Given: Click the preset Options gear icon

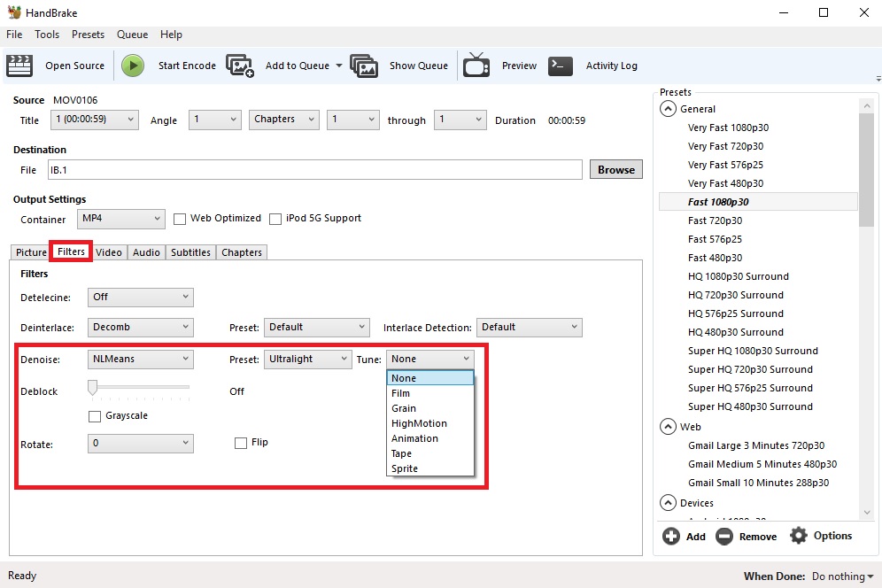Looking at the screenshot, I should [798, 536].
